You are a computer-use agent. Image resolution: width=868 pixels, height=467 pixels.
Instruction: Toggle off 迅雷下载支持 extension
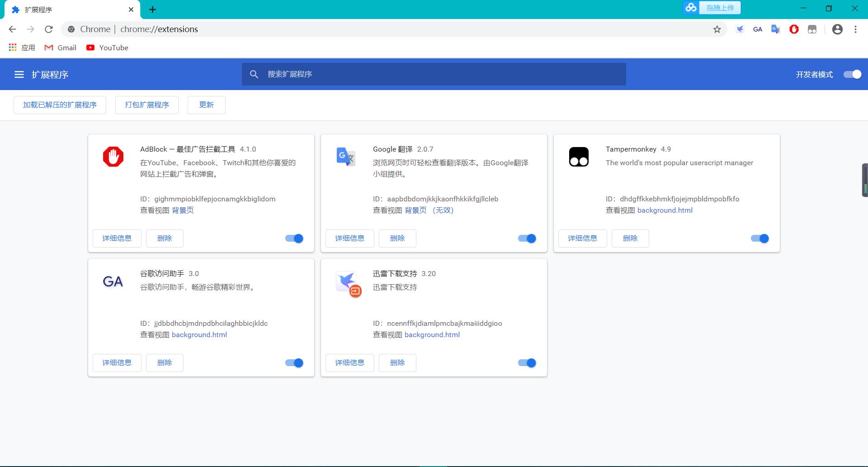coord(527,363)
